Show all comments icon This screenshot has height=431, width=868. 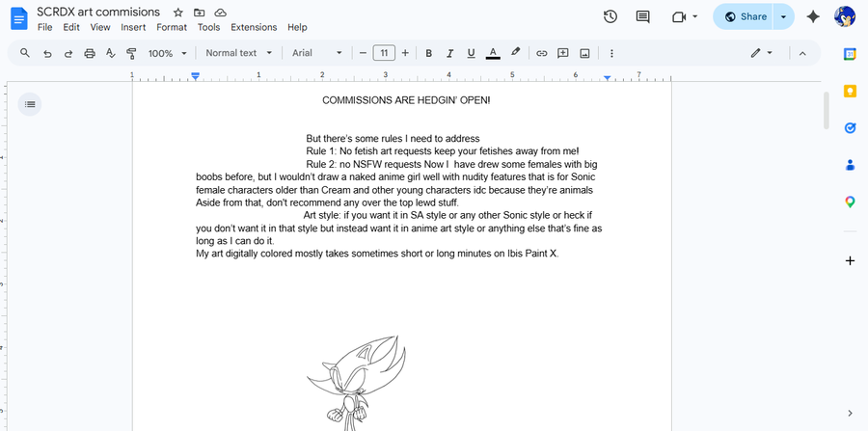pyautogui.click(x=642, y=17)
